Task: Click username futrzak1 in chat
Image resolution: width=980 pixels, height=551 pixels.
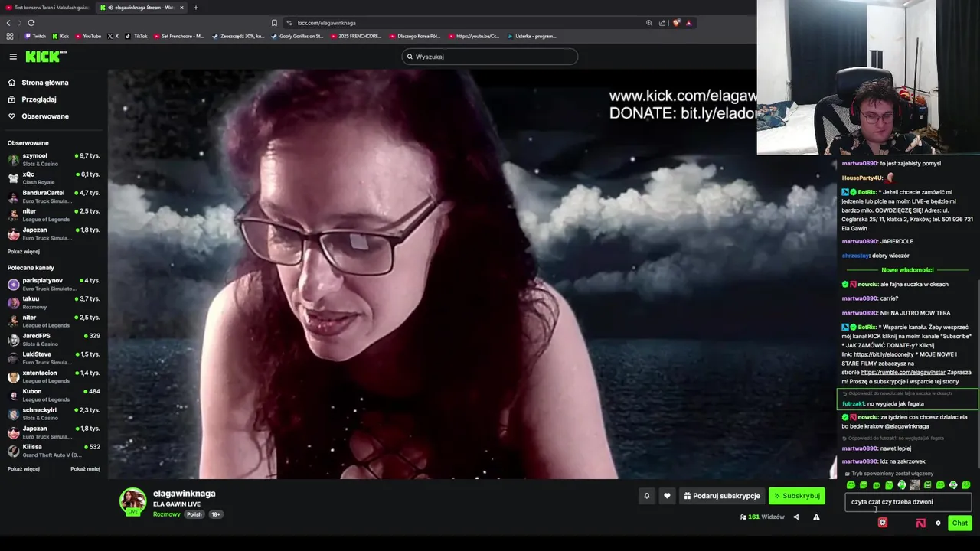Action: click(x=854, y=403)
